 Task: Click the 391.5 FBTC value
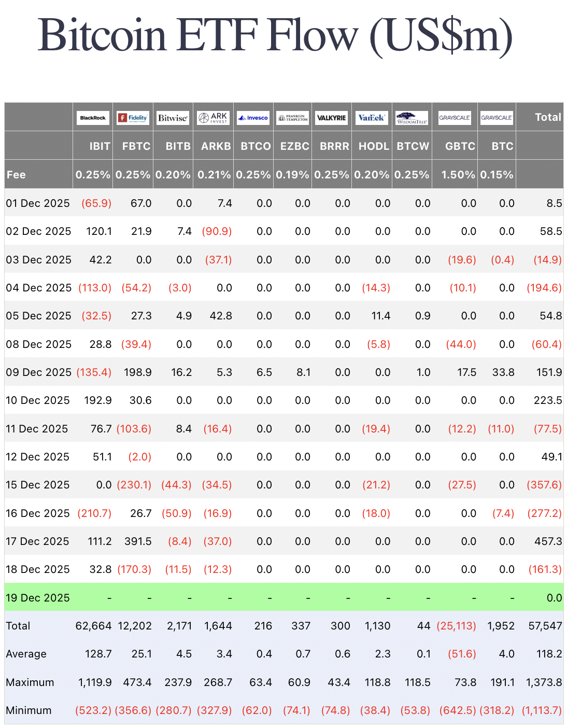pyautogui.click(x=138, y=541)
